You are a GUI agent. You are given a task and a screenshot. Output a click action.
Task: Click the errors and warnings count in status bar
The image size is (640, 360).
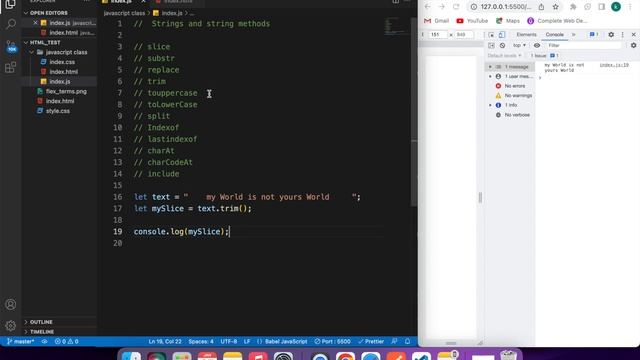[67, 341]
